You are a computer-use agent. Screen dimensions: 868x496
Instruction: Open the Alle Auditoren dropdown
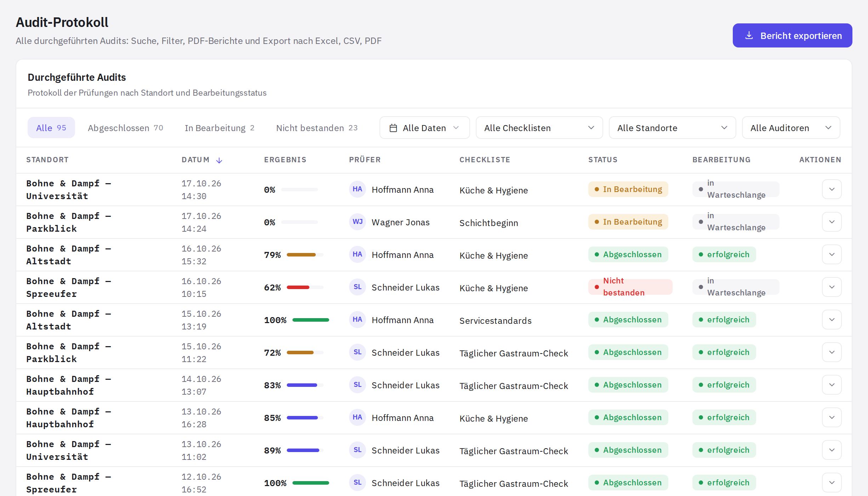791,128
